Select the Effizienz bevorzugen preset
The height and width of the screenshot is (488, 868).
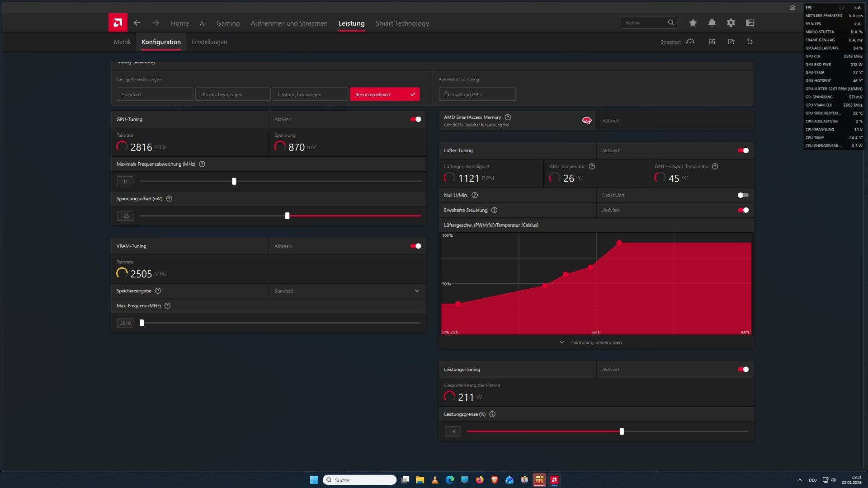click(232, 94)
